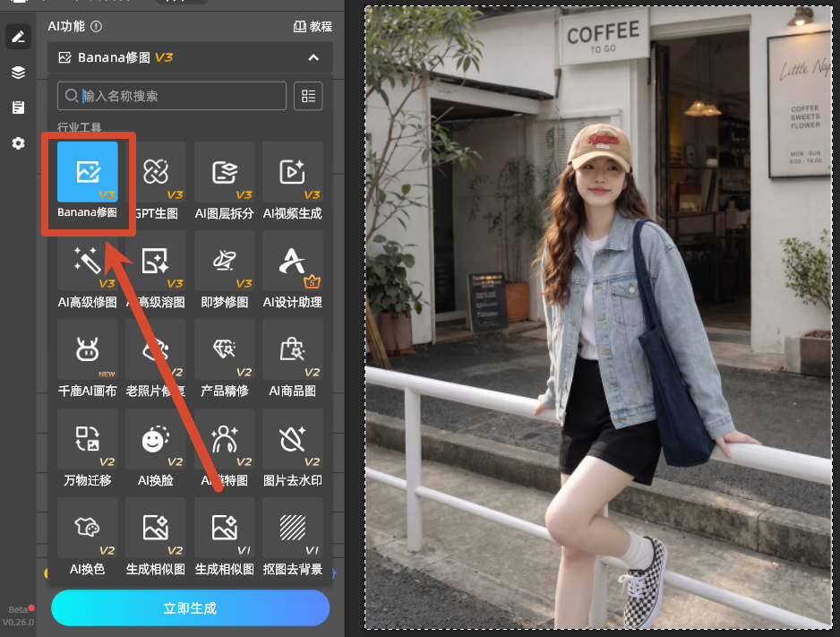Viewport: 840px width, 637px height.
Task: Open the notes document icon in the sidebar
Action: click(x=18, y=108)
